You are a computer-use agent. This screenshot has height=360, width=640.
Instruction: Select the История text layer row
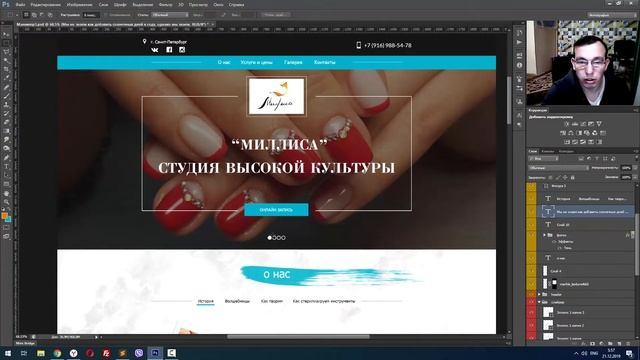(x=586, y=199)
